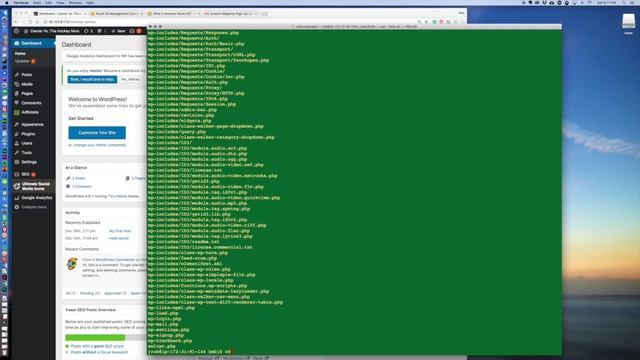Switch to What is Amazon Route 53 tab
Screen dimensions: 640x360
pos(174,13)
